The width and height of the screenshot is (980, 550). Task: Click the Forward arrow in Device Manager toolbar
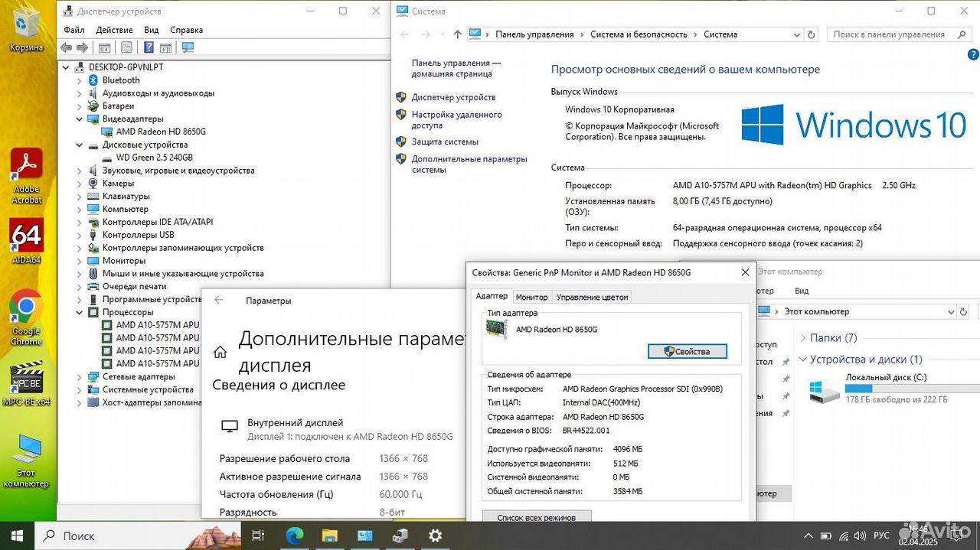point(82,47)
